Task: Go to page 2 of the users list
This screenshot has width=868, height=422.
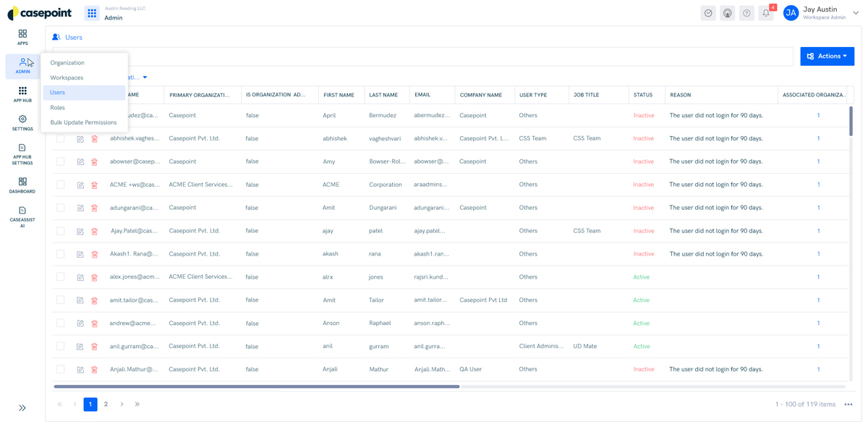Action: pyautogui.click(x=106, y=404)
